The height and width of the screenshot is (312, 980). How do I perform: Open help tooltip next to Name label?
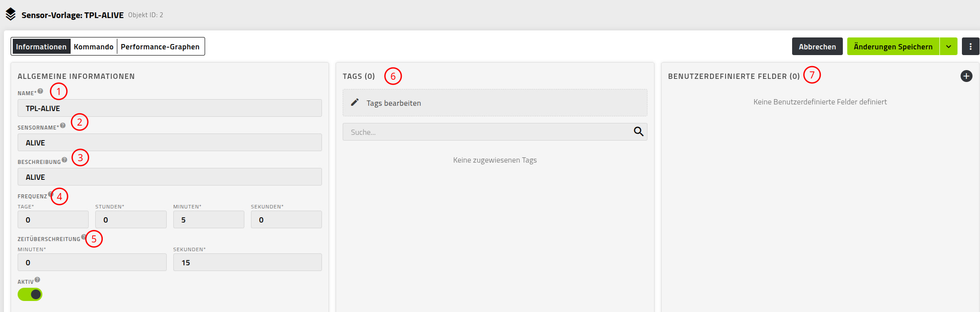point(40,91)
